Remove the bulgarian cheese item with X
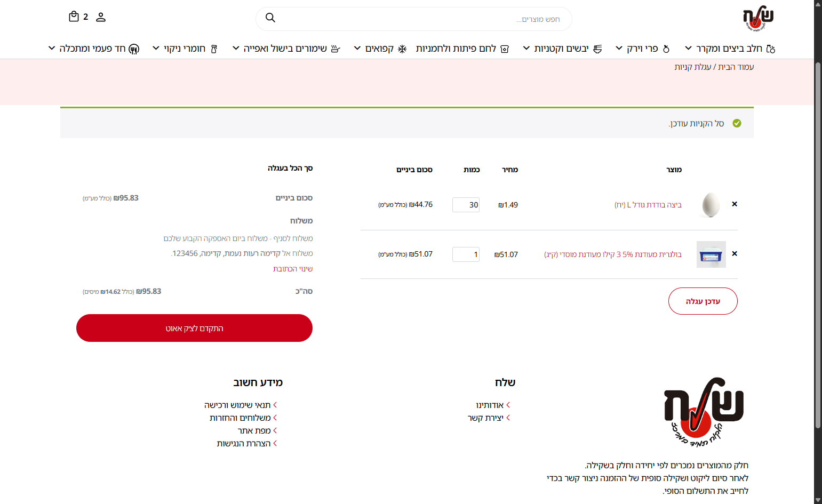Viewport: 822px width, 504px height. (735, 254)
